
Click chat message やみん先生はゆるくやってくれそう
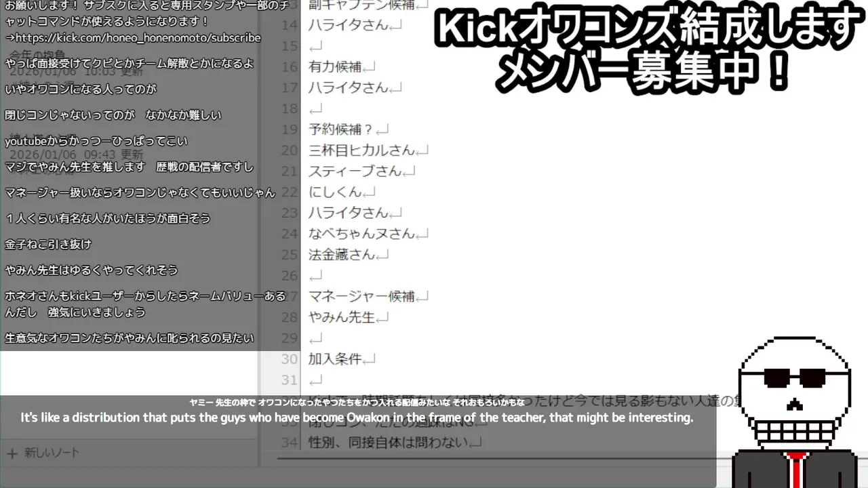pyautogui.click(x=92, y=270)
